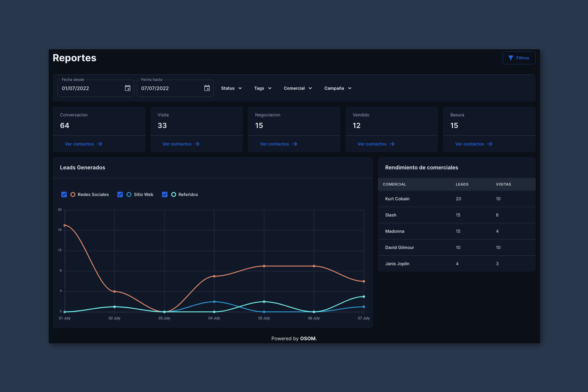Click Referidos data point on 07 July
Image resolution: width=588 pixels, height=392 pixels.
coord(364,296)
